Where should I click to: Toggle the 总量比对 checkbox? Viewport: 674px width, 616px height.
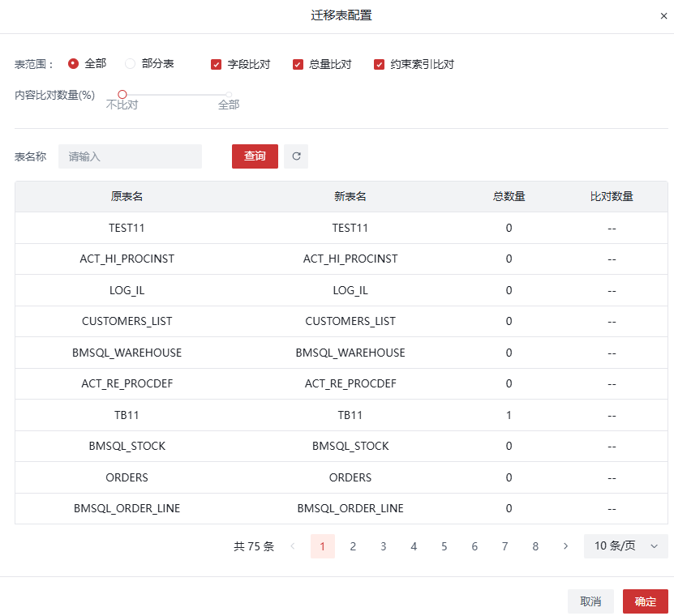298,64
